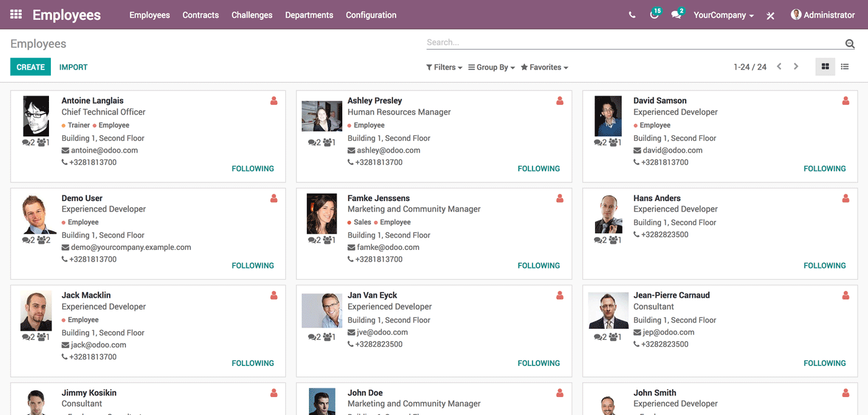Viewport: 868px width, 415px height.
Task: Open the Departments menu
Action: tap(309, 15)
